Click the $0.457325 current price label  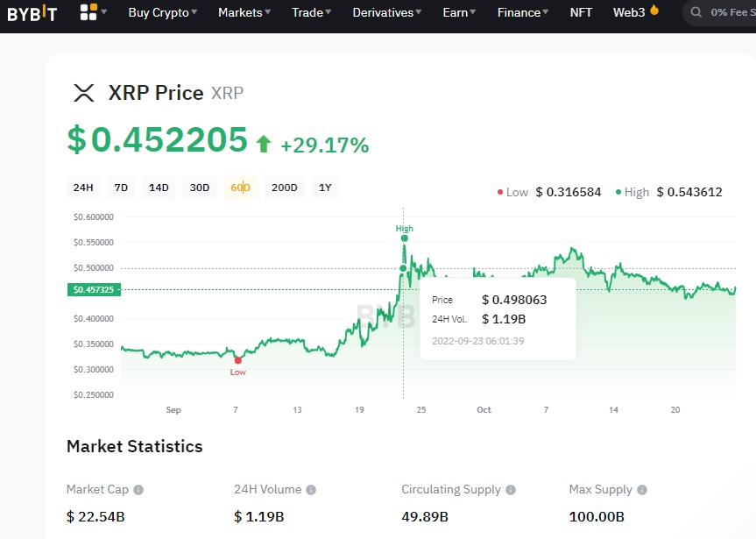tap(94, 289)
